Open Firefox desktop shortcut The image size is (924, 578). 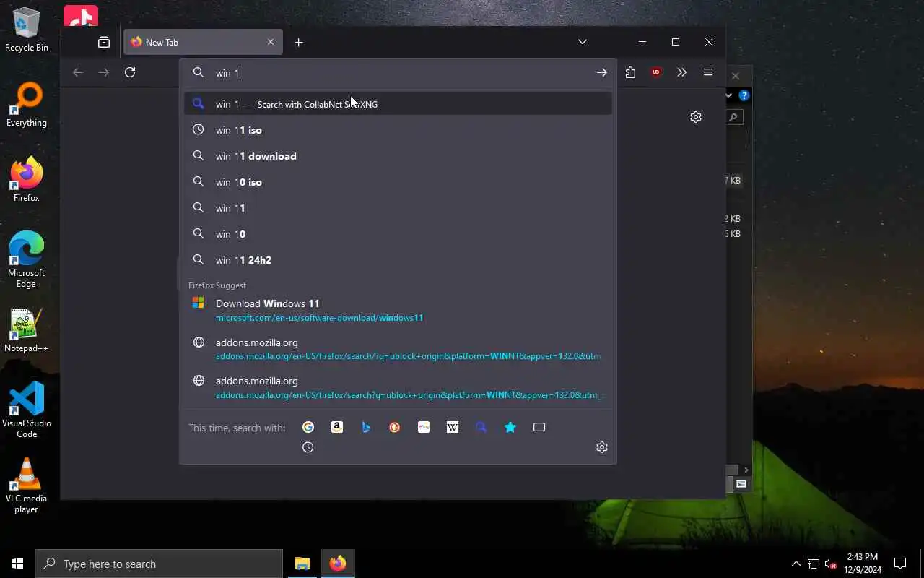(27, 180)
